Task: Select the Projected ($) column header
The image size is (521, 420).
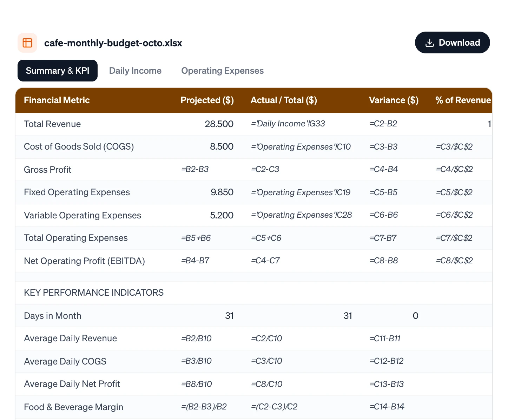Action: 207,100
